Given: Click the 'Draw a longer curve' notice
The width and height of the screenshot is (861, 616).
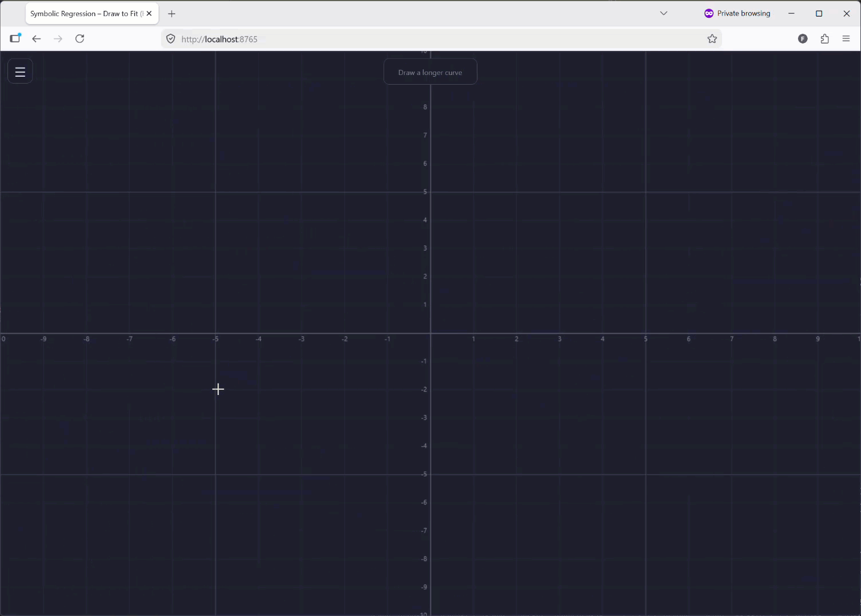Looking at the screenshot, I should (x=430, y=72).
